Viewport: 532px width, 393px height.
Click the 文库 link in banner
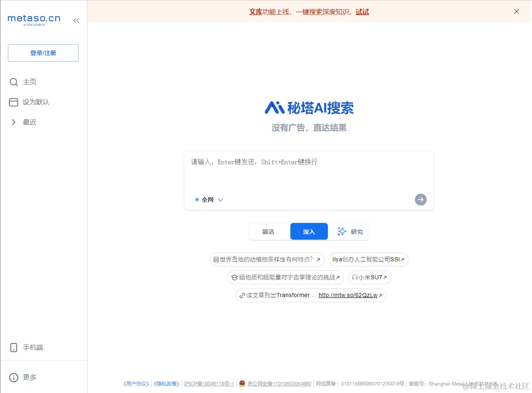[256, 12]
